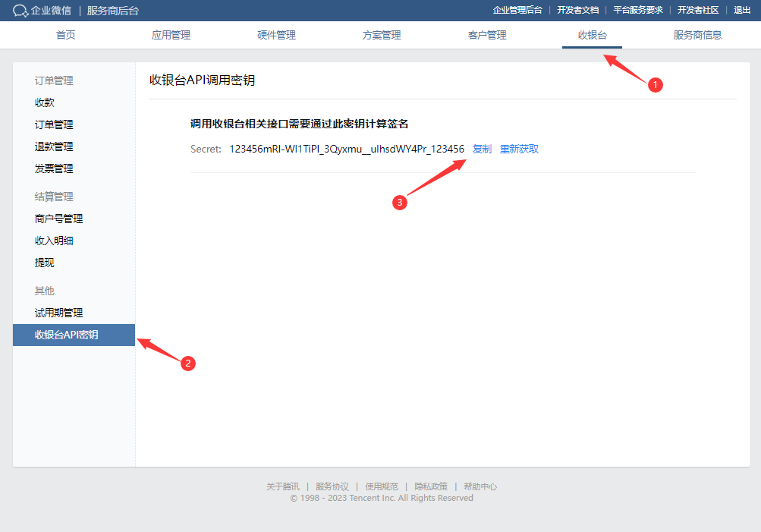Open the 硬件管理 tab
Image resolution: width=761 pixels, height=532 pixels.
click(x=276, y=35)
